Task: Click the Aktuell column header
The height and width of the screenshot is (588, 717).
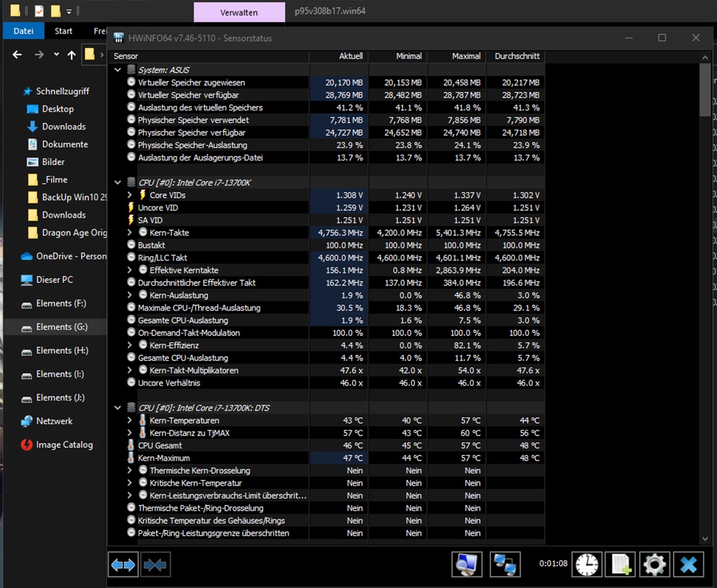Action: 339,56
